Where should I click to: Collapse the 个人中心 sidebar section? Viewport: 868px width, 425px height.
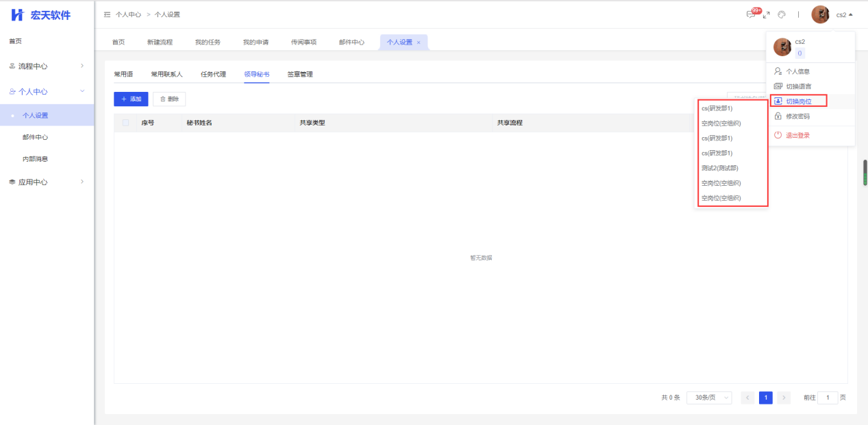(47, 91)
